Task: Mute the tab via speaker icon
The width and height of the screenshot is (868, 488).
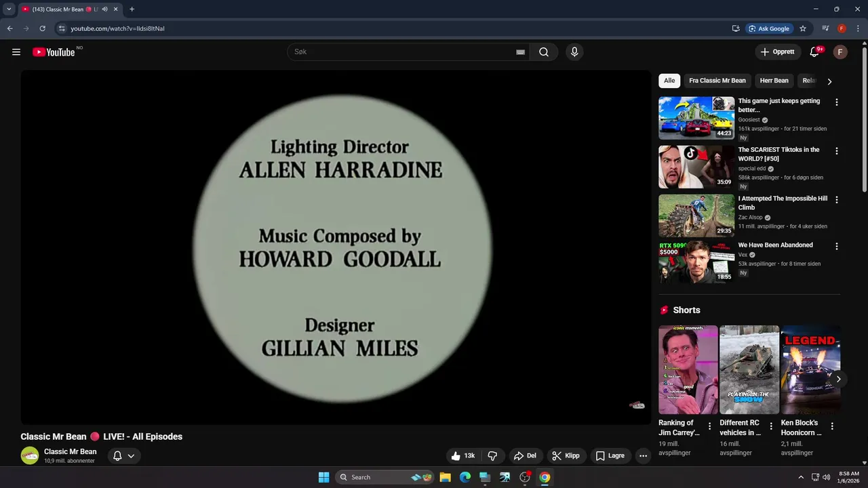Action: 104,9
